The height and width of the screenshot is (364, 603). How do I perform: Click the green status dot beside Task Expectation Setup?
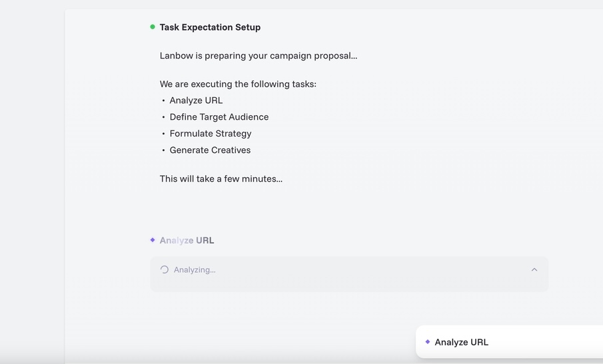153,27
